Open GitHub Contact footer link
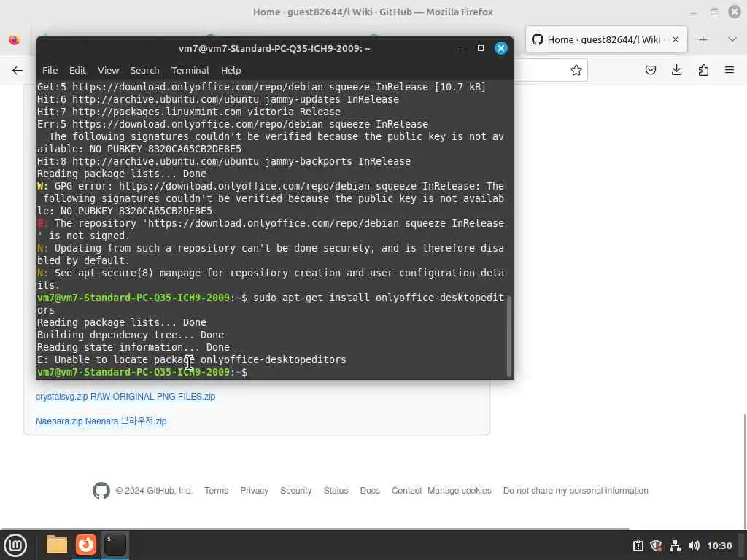Viewport: 747px width, 560px height. [x=406, y=491]
